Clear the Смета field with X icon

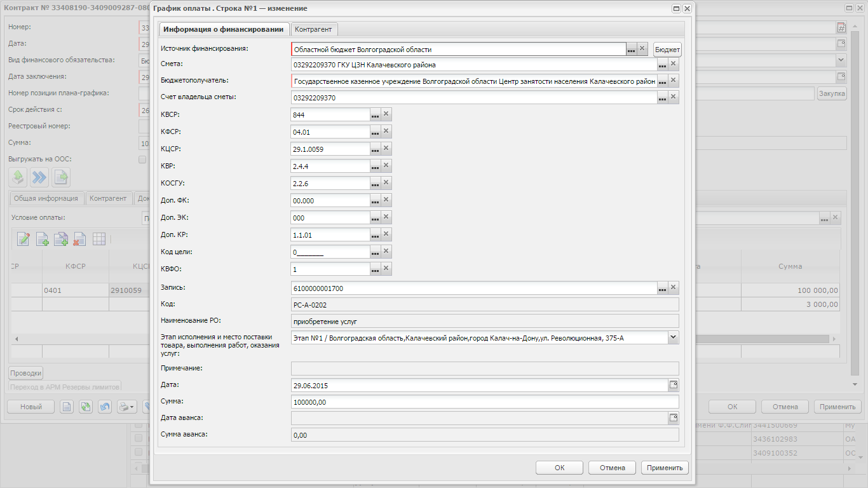(674, 65)
